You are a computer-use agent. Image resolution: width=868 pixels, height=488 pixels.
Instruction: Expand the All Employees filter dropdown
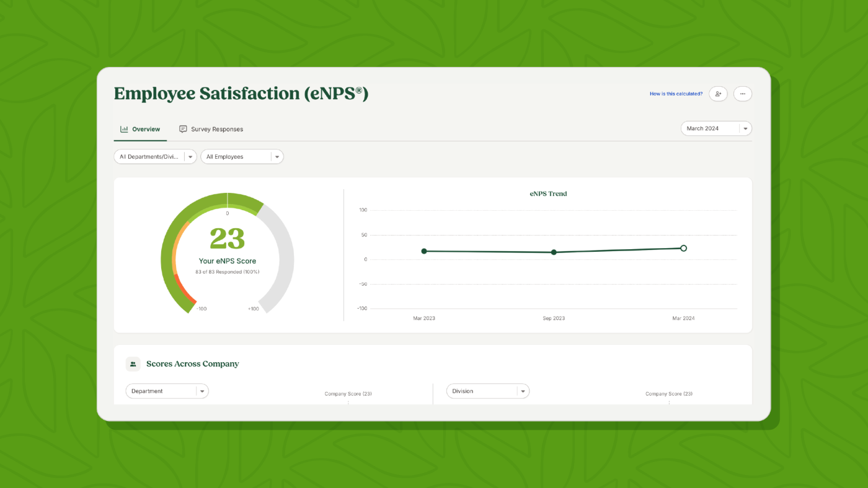click(x=242, y=157)
